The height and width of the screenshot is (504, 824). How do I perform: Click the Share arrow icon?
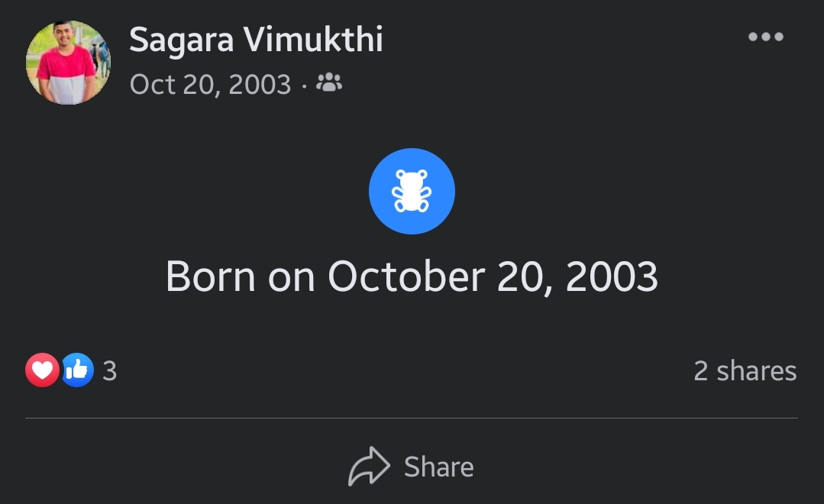coord(369,466)
